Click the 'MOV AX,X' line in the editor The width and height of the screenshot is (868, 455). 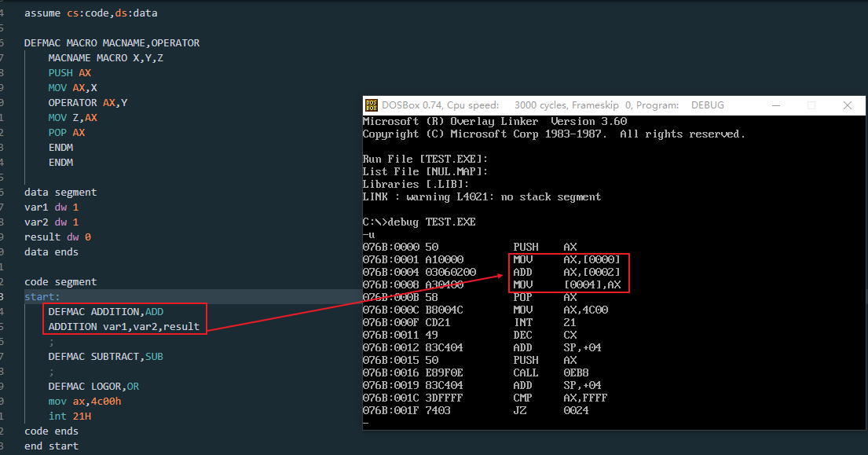72,87
